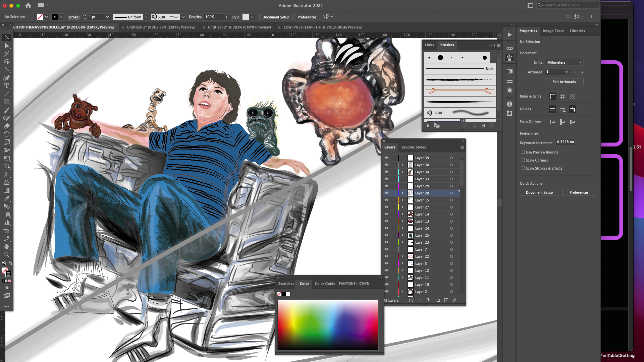Select the Direct Selection tool

pos(6,46)
